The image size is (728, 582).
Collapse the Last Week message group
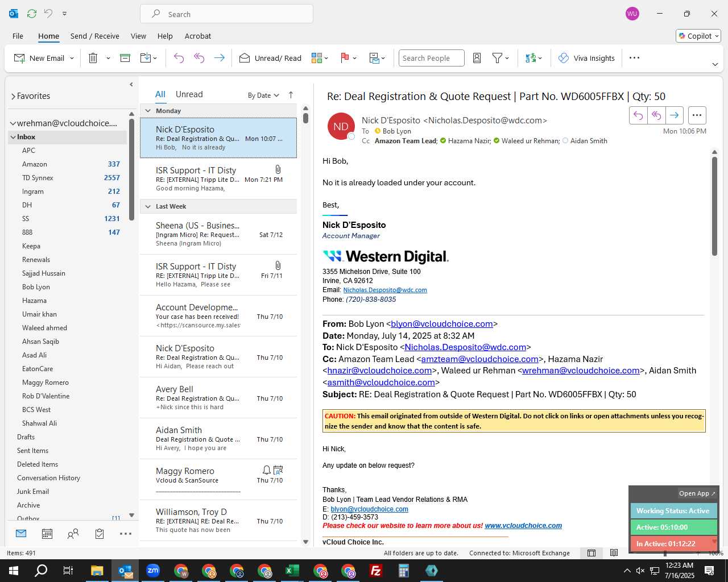pos(148,206)
